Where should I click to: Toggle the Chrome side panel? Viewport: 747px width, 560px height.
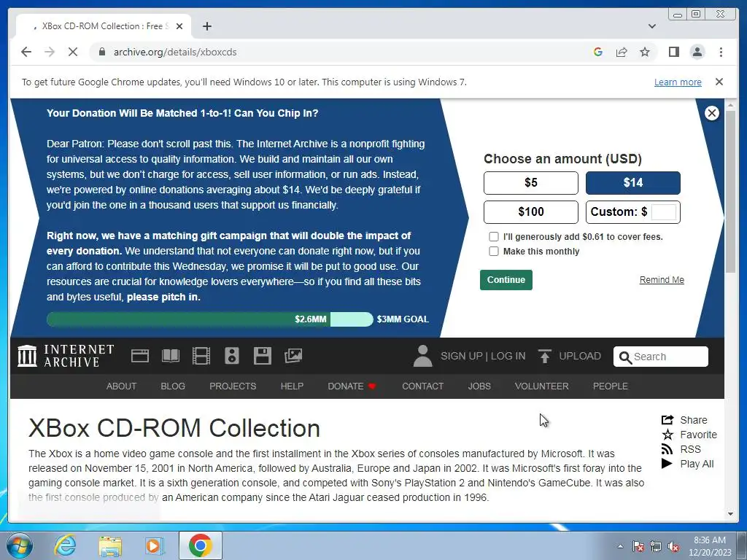pyautogui.click(x=673, y=52)
